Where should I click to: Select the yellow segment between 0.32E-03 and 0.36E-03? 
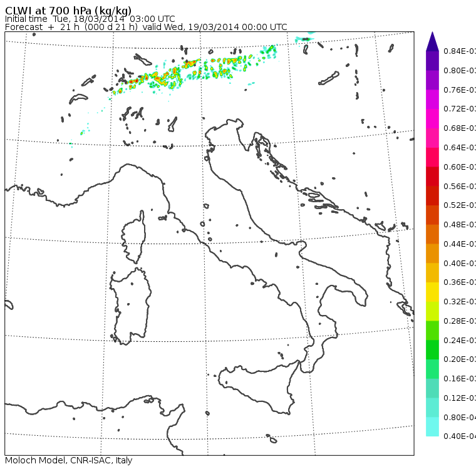click(432, 292)
